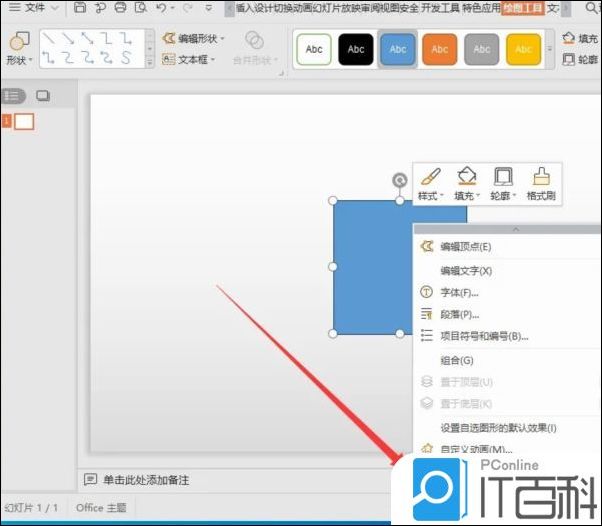Apply the black Abc shape style
This screenshot has width=602, height=526.
point(356,49)
